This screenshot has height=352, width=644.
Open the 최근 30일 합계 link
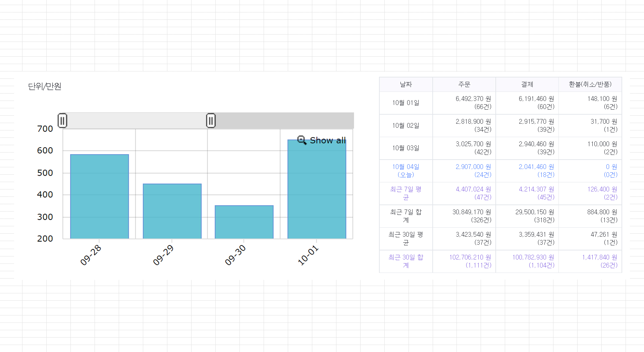pyautogui.click(x=406, y=261)
